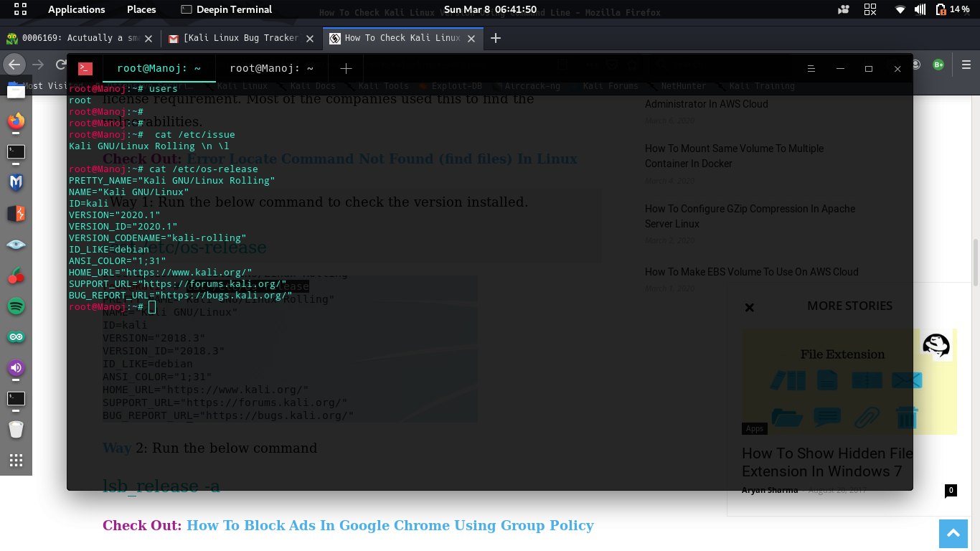Show all applications grid in dock

[x=16, y=461]
